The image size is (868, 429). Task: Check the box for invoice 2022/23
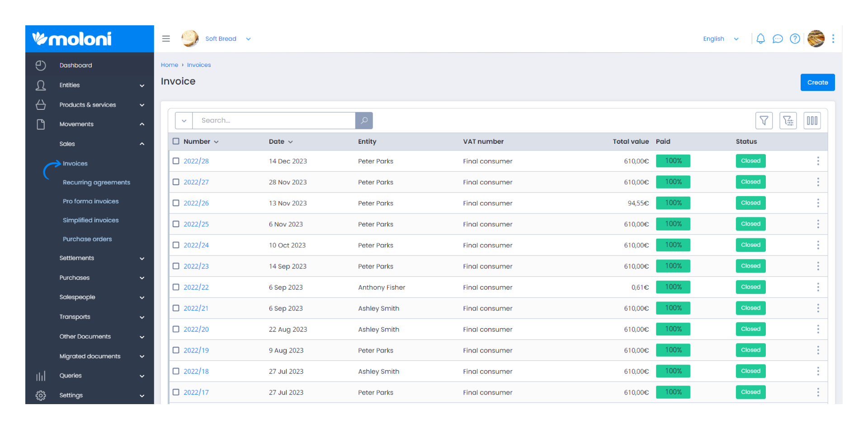[x=176, y=266]
